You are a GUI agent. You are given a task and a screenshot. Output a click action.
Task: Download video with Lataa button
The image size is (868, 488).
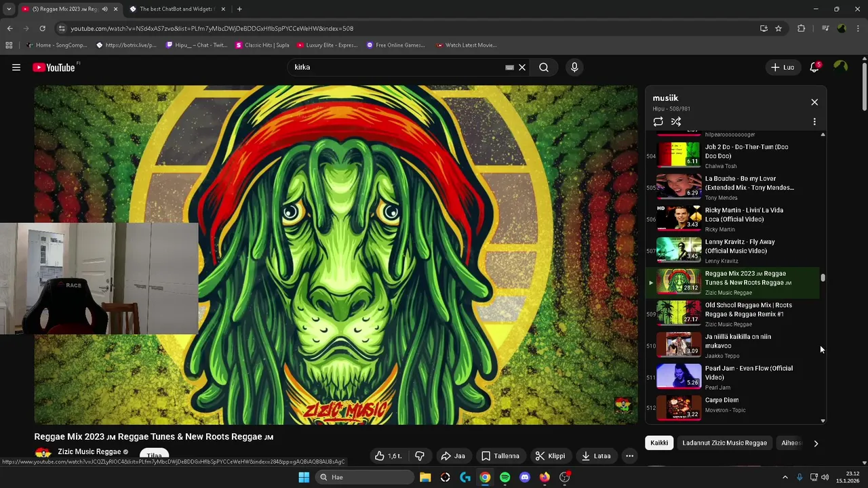(x=596, y=456)
